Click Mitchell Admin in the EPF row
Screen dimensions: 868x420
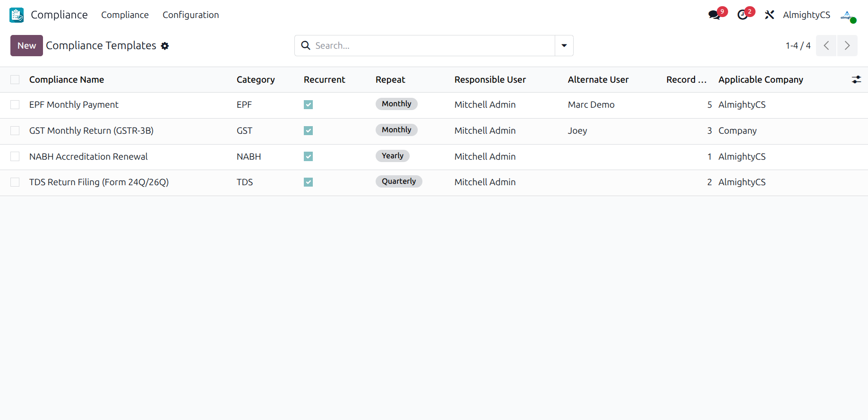pos(485,105)
